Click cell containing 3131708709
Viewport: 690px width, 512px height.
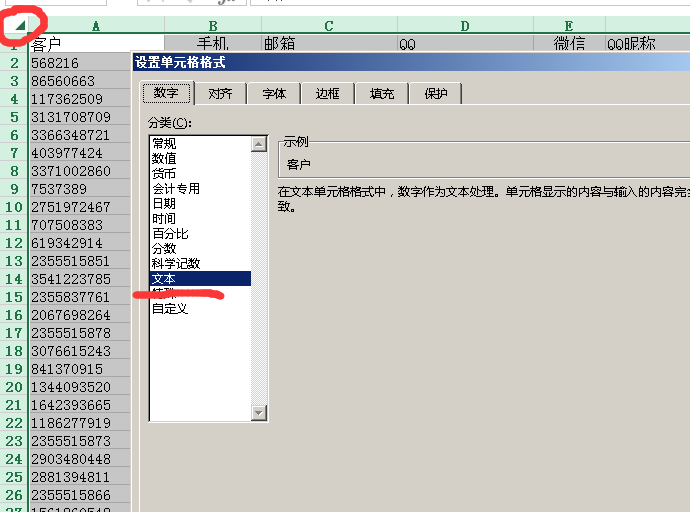pos(70,117)
